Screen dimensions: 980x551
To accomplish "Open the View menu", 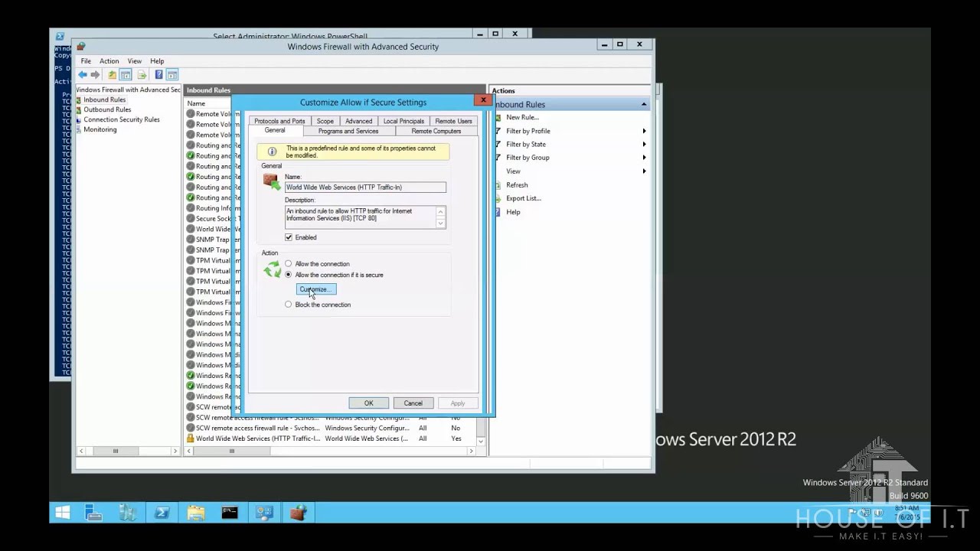I will click(x=134, y=61).
